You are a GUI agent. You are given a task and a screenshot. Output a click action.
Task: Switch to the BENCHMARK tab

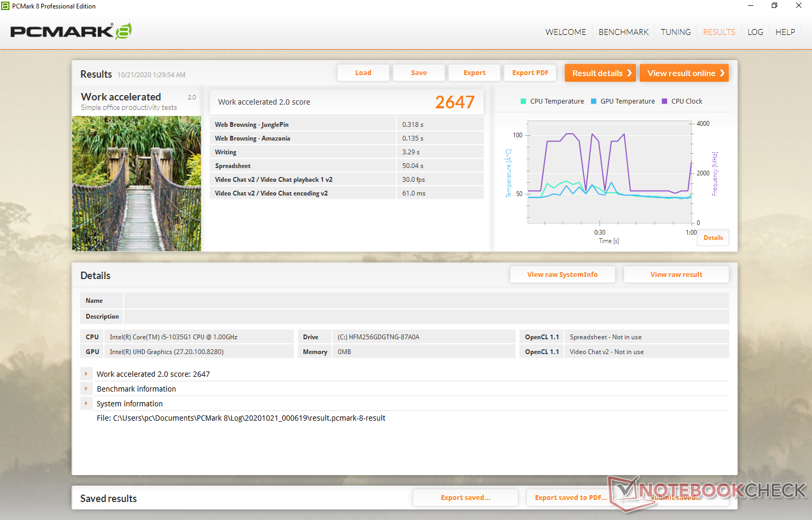[623, 32]
